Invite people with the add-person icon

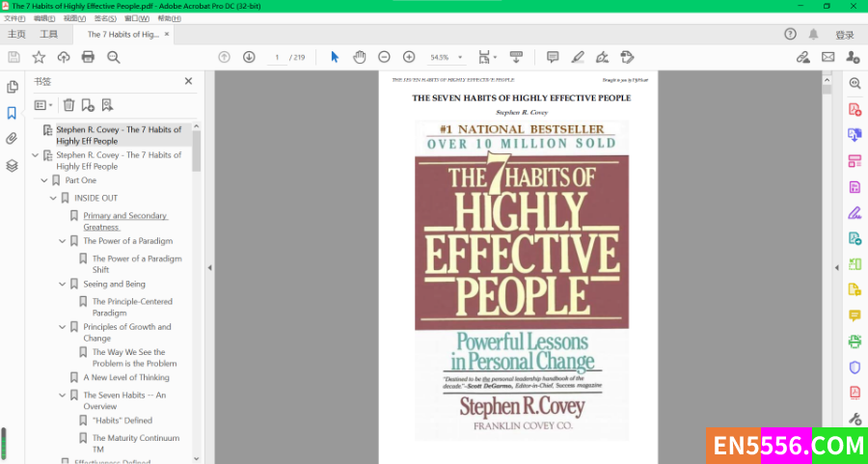coord(853,57)
